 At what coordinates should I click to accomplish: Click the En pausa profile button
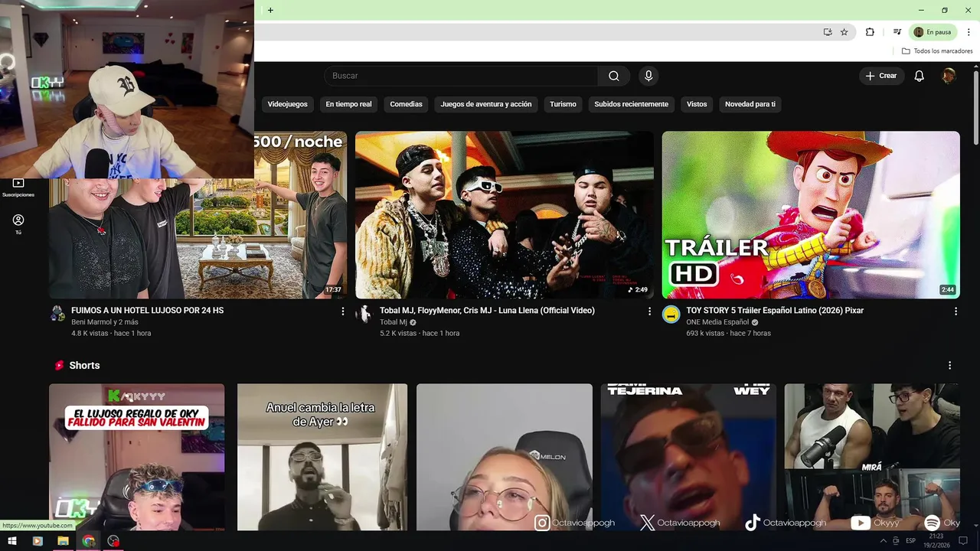(932, 32)
